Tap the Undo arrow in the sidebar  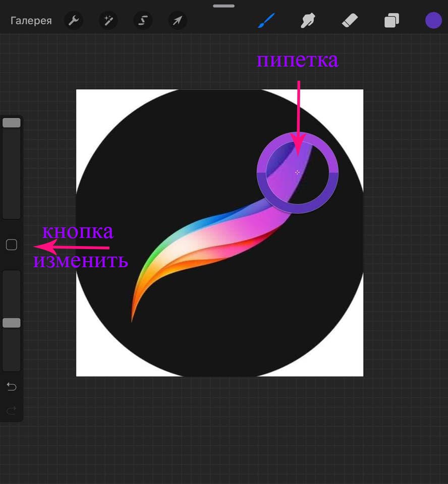12,387
